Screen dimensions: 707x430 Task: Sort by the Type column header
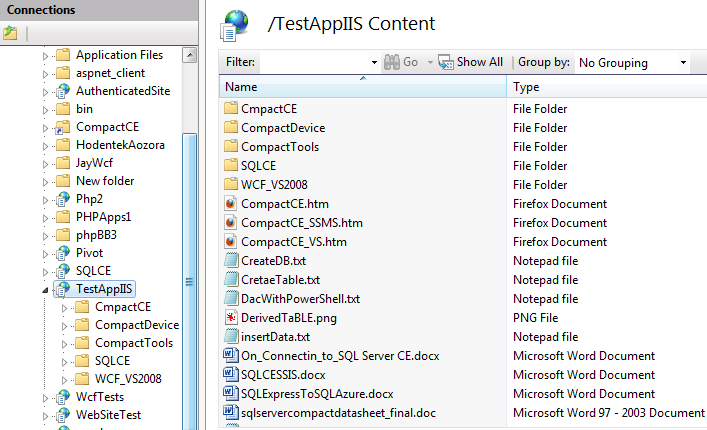click(607, 86)
